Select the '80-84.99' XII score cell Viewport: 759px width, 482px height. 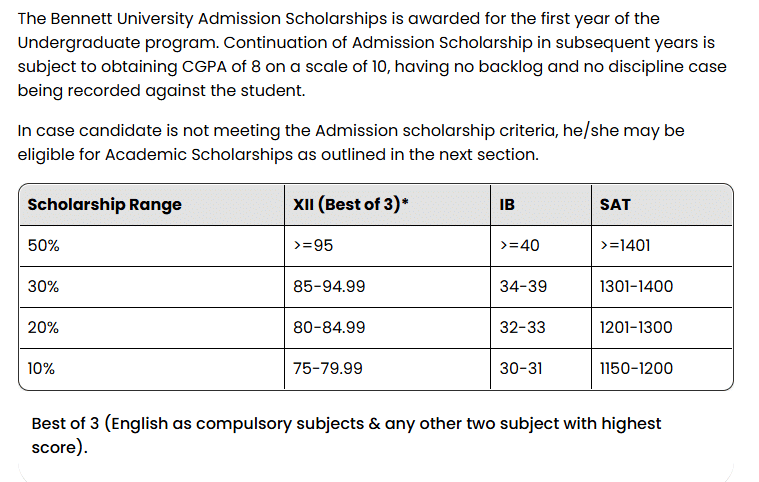tap(329, 328)
